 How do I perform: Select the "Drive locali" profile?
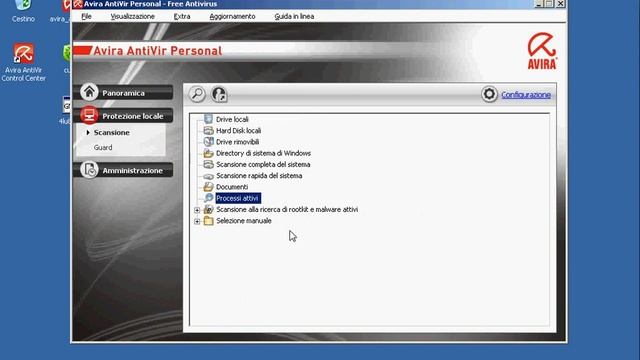coord(232,119)
